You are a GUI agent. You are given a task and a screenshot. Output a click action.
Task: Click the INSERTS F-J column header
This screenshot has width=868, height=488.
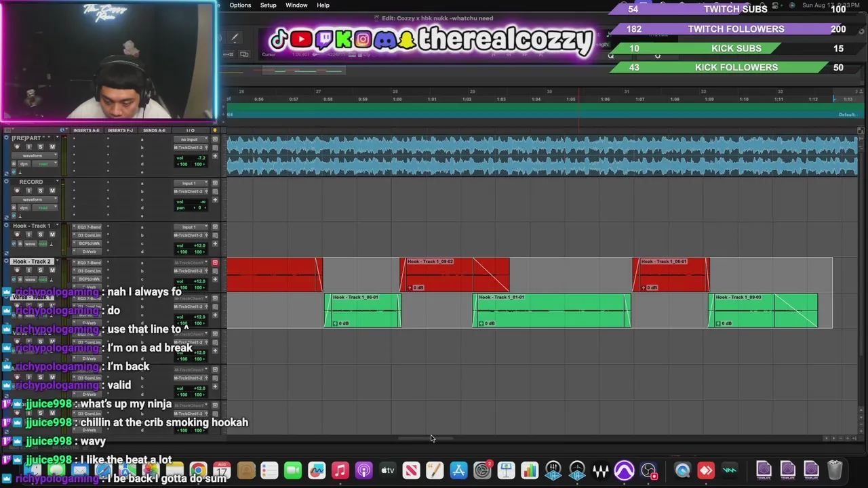(x=120, y=130)
